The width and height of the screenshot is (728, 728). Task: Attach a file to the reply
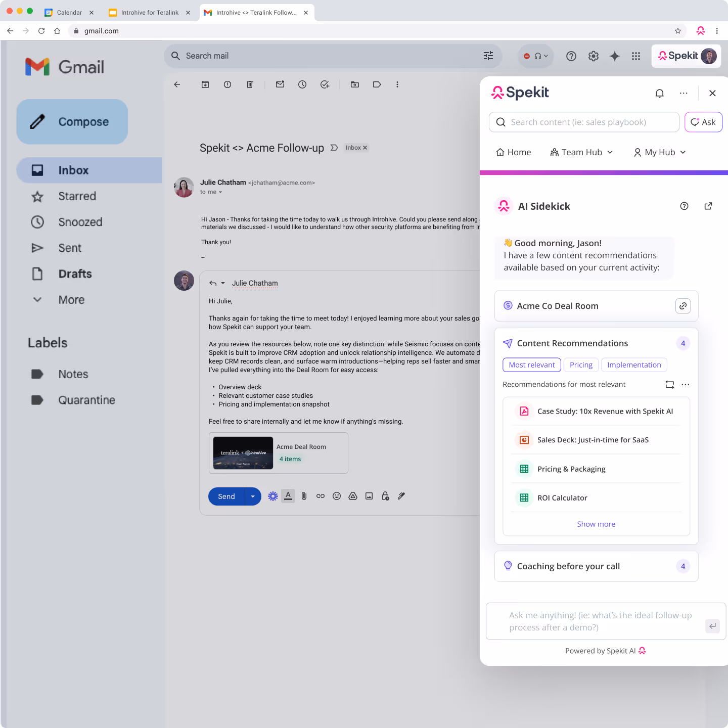304,496
